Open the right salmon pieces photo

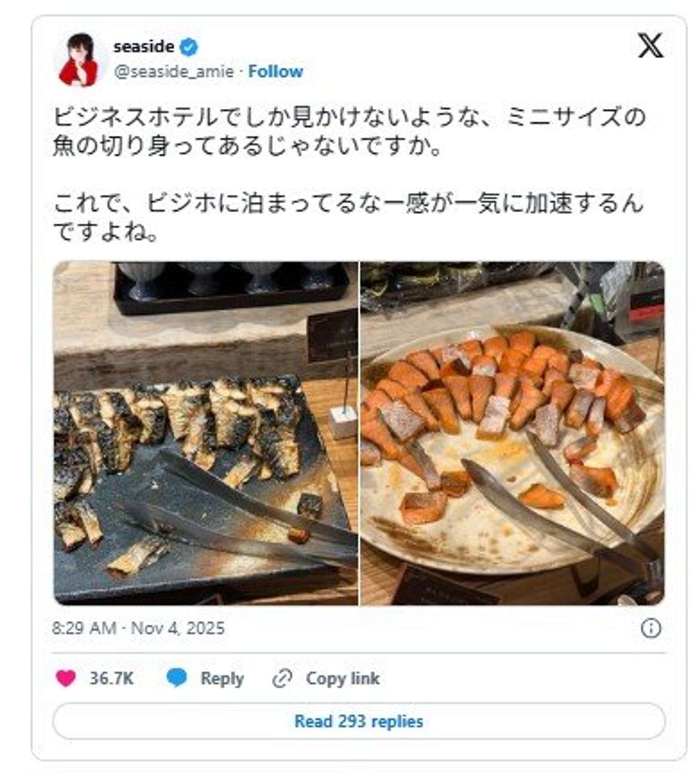click(x=512, y=433)
